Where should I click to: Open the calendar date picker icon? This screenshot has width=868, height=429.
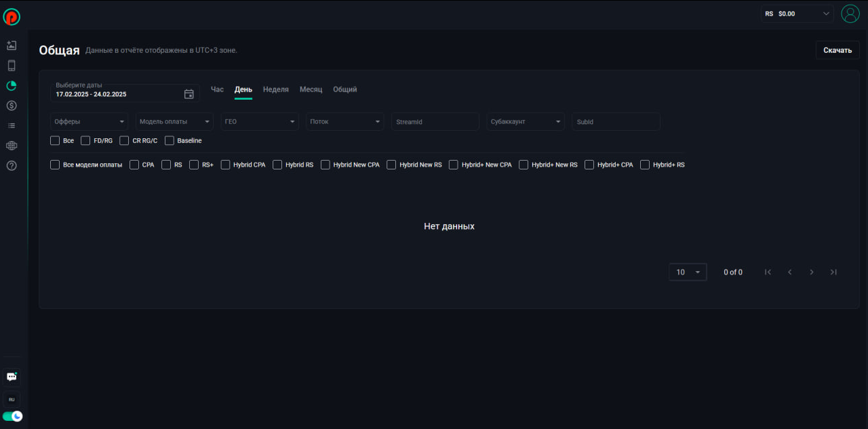189,94
